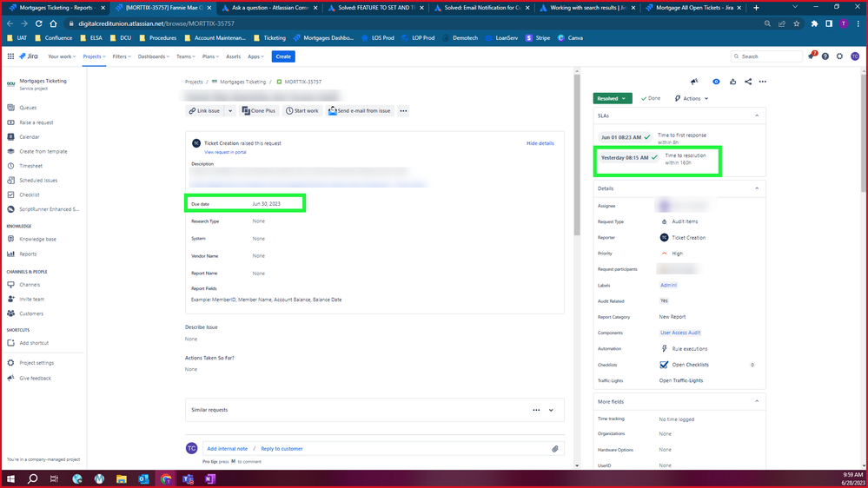Viewport: 868px width, 488px height.
Task: Open the Jira app switcher grid icon
Action: (x=10, y=56)
